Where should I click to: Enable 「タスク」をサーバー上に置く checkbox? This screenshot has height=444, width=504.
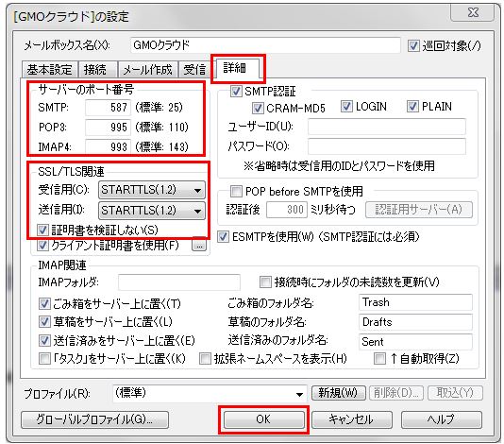click(44, 358)
